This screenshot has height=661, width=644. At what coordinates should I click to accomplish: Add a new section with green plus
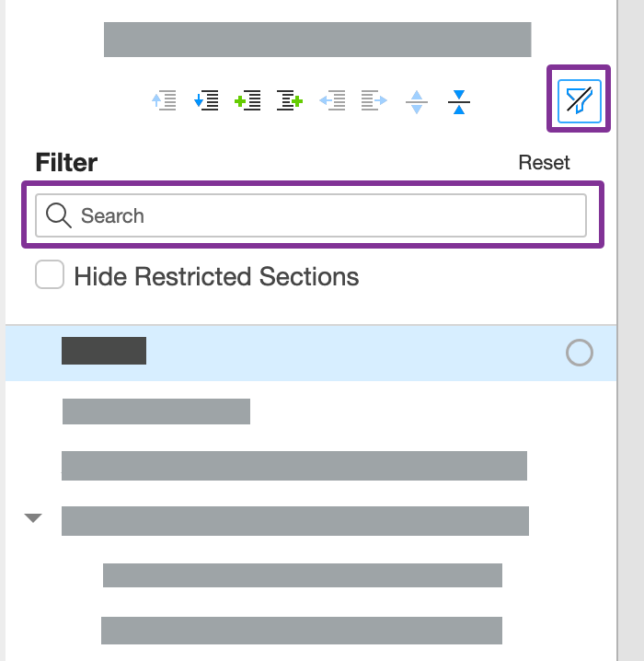click(x=248, y=100)
